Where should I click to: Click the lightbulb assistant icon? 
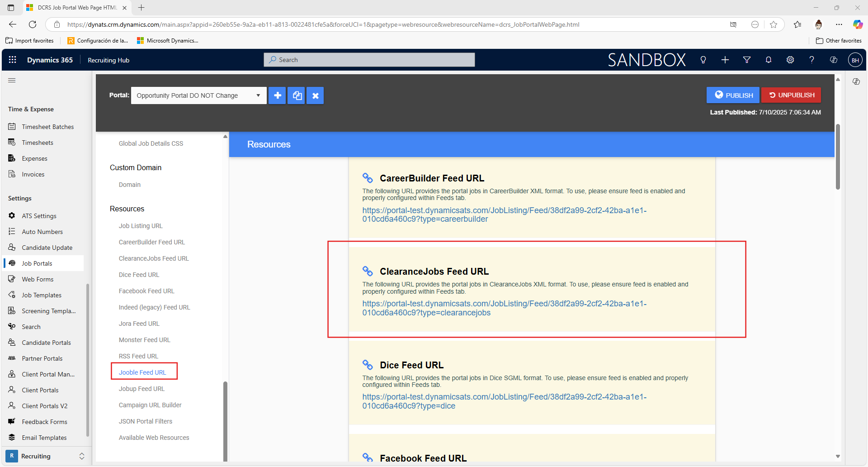[x=703, y=60]
